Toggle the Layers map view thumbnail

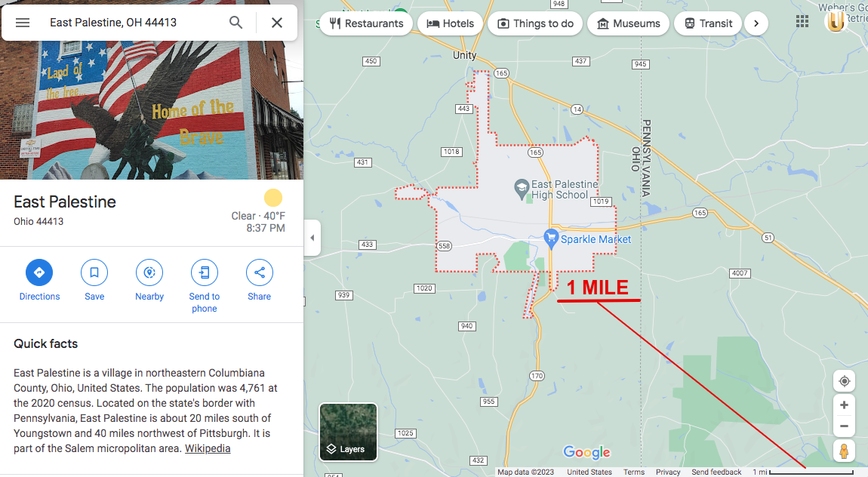pyautogui.click(x=348, y=432)
